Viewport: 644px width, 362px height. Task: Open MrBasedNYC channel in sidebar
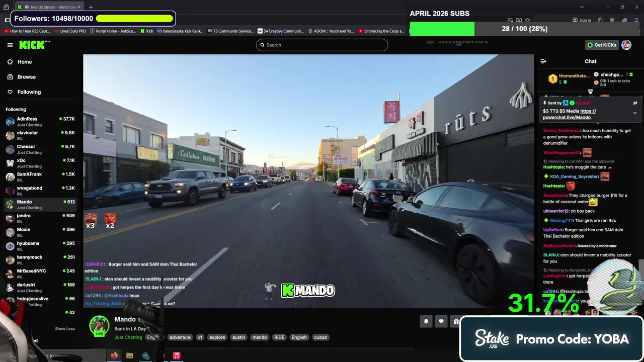click(40, 274)
